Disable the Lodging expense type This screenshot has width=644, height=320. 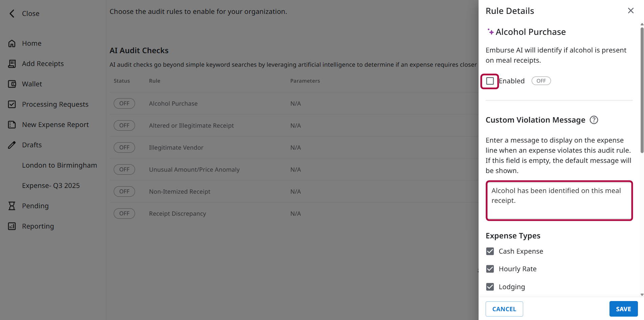[x=490, y=286]
